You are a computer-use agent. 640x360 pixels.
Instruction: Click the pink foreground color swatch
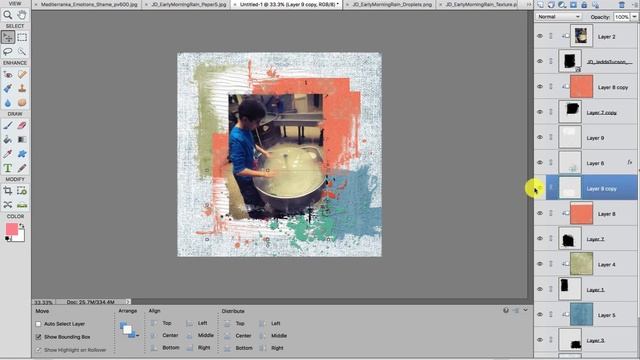[11, 229]
